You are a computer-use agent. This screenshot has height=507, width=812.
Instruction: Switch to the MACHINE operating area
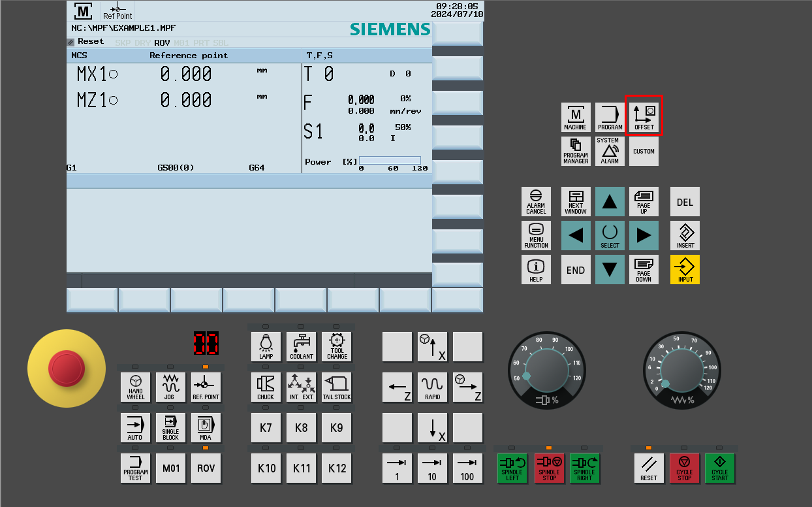click(576, 117)
